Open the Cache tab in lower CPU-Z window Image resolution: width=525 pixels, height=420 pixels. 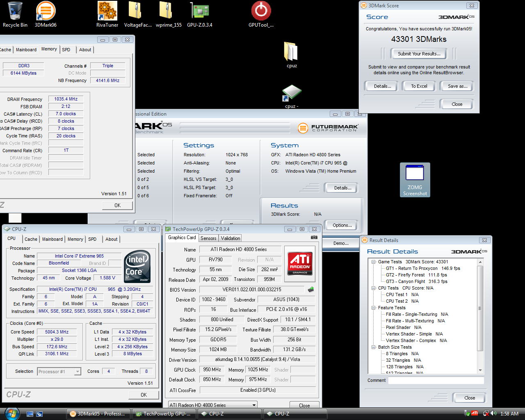(31, 239)
